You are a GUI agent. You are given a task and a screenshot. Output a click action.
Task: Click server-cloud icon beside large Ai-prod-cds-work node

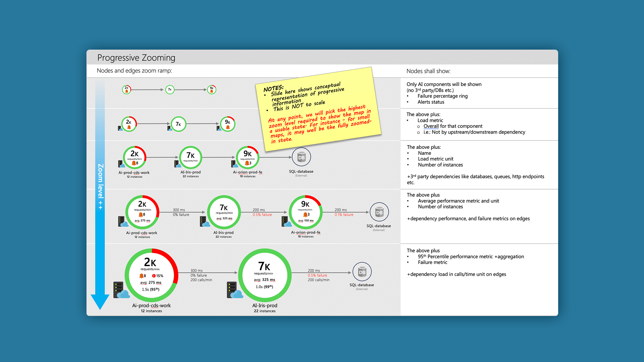[x=121, y=290]
